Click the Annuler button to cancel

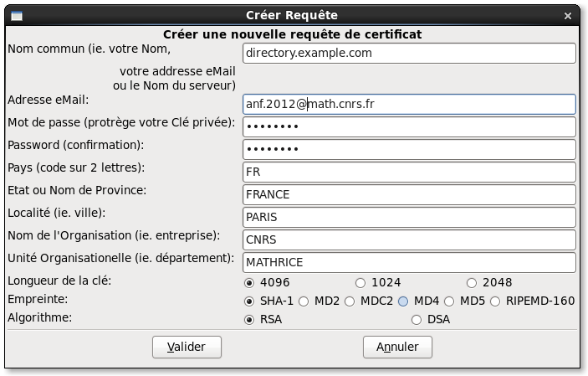tap(396, 347)
